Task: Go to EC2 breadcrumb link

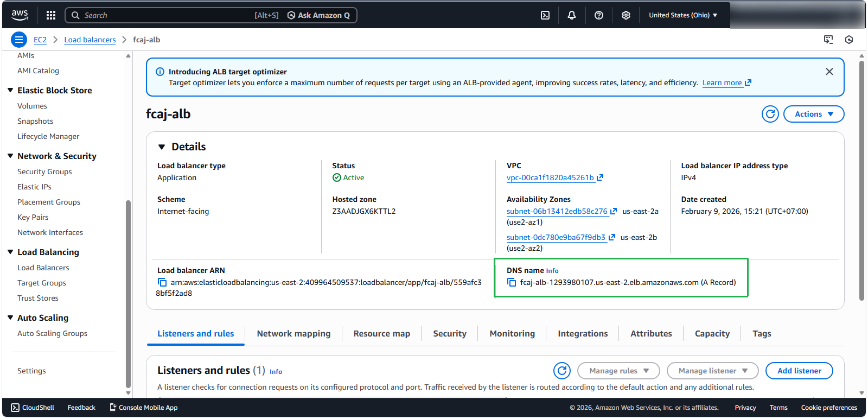Action: click(40, 40)
